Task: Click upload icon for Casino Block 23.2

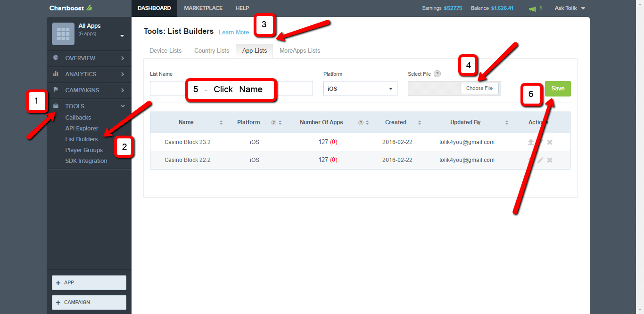Action: (531, 142)
